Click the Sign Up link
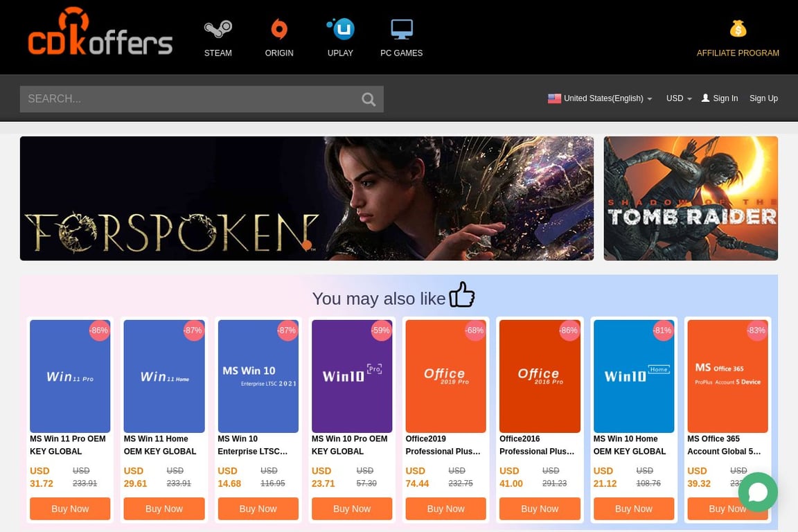Viewport: 798px width, 532px height. pos(763,98)
